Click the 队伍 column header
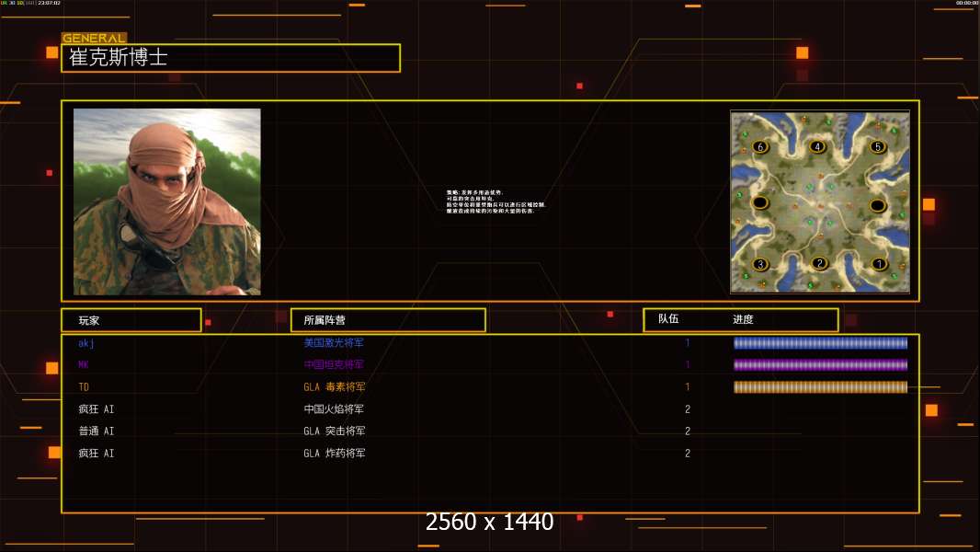 (x=668, y=319)
